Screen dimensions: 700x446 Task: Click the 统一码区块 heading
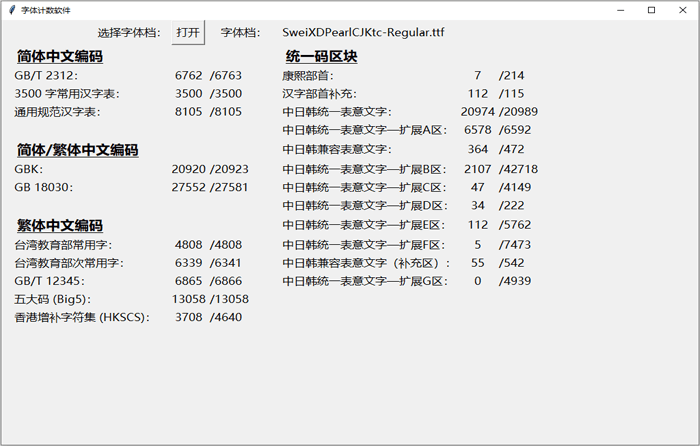click(321, 56)
